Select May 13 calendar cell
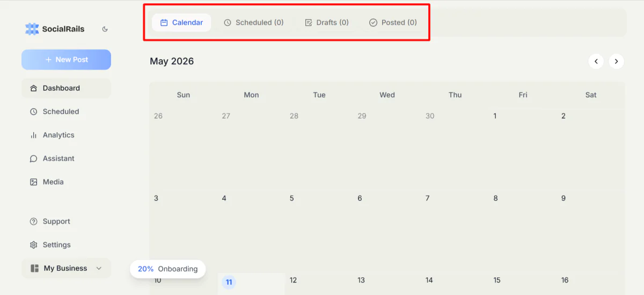 click(387, 284)
